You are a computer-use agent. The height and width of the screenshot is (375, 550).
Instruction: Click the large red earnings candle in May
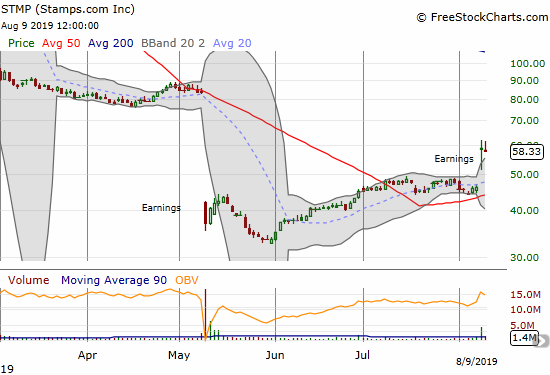(x=205, y=216)
